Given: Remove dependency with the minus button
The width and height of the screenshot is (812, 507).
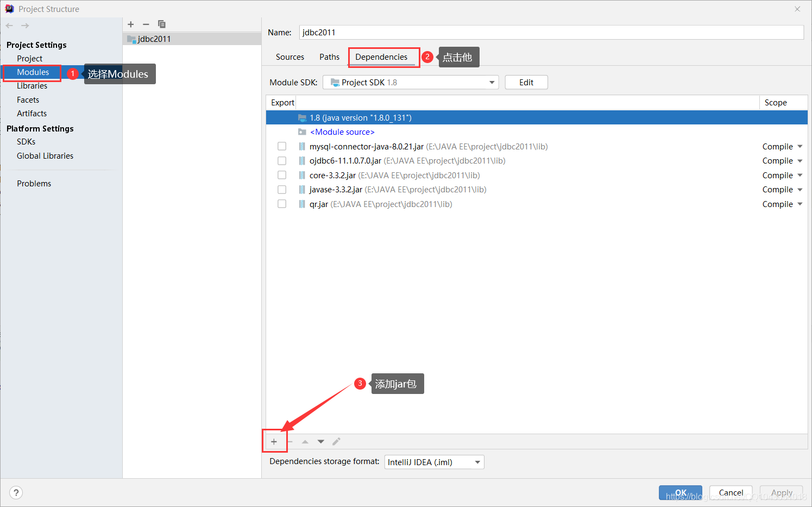Looking at the screenshot, I should (x=290, y=442).
